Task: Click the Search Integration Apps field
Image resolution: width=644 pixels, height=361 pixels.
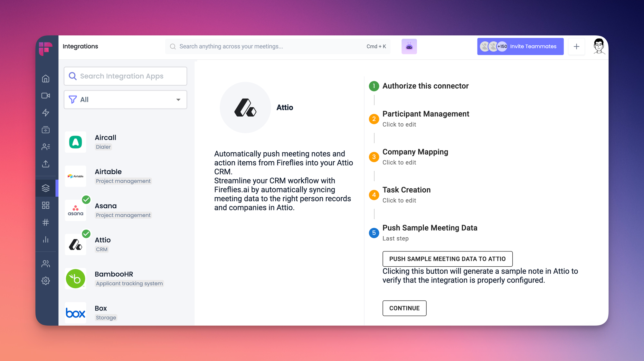Action: (x=125, y=76)
